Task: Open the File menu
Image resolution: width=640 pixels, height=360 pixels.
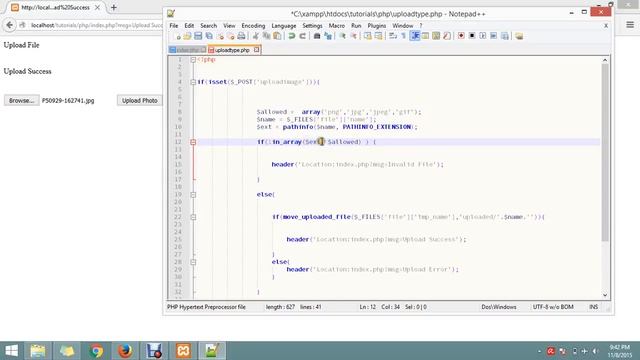Action: coord(173,26)
